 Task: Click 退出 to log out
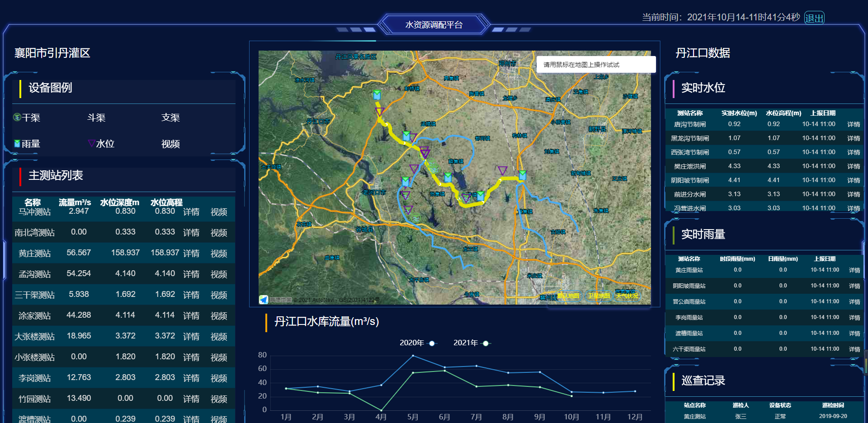pyautogui.click(x=814, y=18)
